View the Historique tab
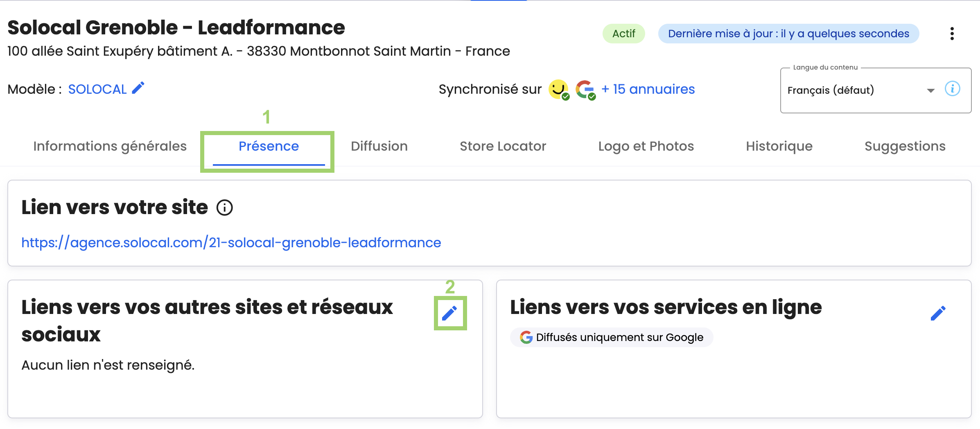The height and width of the screenshot is (429, 980). [779, 146]
